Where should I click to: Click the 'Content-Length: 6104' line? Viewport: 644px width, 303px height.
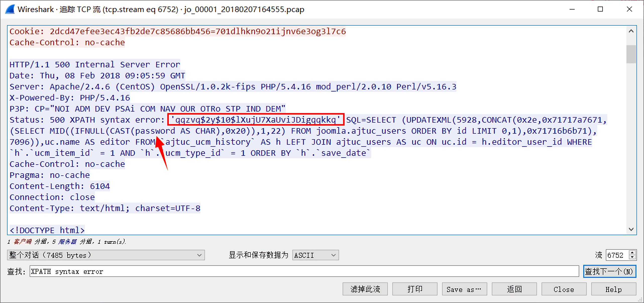click(60, 186)
